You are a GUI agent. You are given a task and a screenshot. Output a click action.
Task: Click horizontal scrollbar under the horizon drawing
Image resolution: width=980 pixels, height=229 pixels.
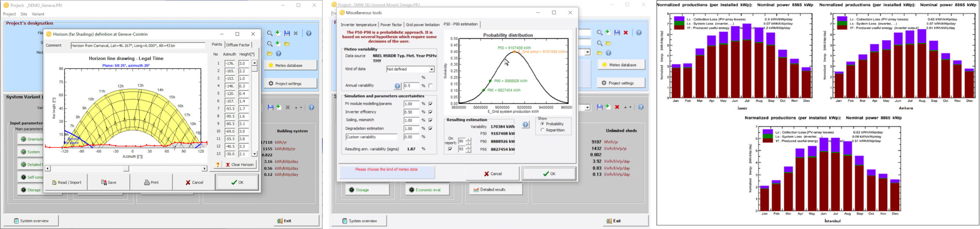[x=126, y=169]
